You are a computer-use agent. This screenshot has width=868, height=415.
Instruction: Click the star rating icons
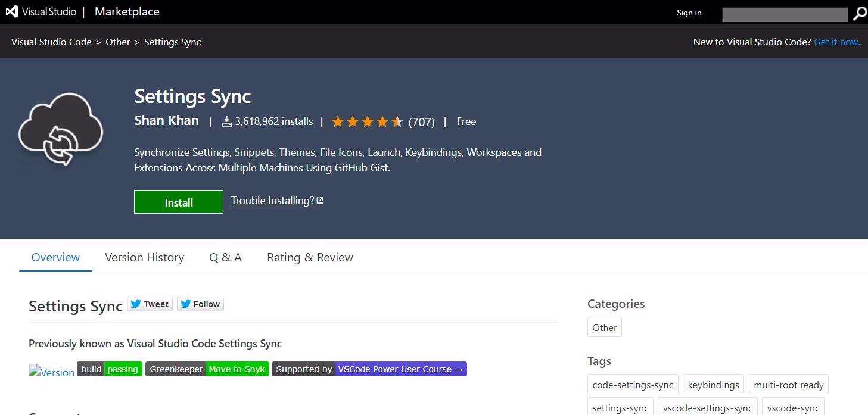tap(368, 122)
